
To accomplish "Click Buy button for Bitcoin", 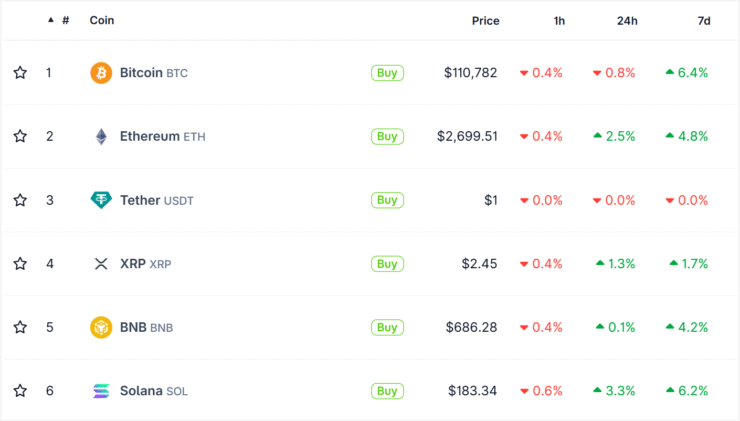I will click(x=387, y=73).
